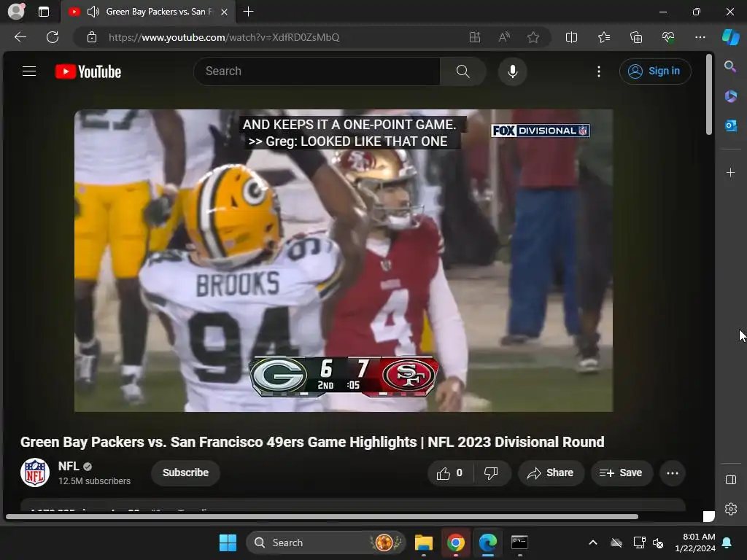
Task: Open the Windows Start menu
Action: 228,542
